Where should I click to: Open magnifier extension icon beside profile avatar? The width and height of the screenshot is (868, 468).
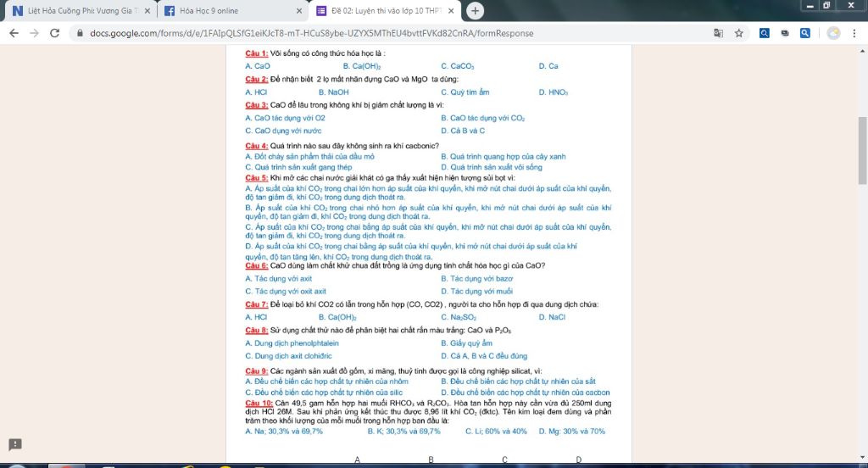pyautogui.click(x=805, y=33)
